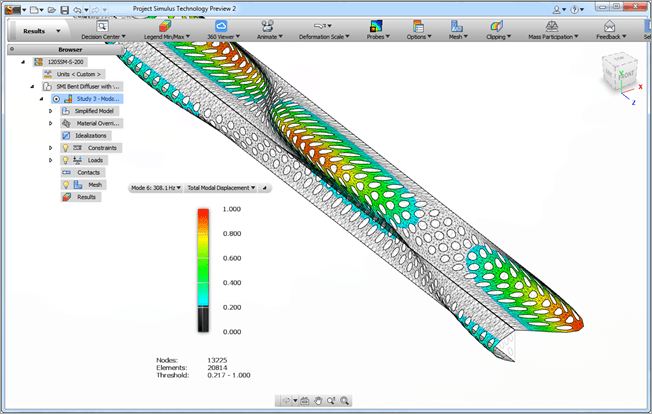
Task: Toggle Constraints visibility light bulb
Action: (x=65, y=148)
